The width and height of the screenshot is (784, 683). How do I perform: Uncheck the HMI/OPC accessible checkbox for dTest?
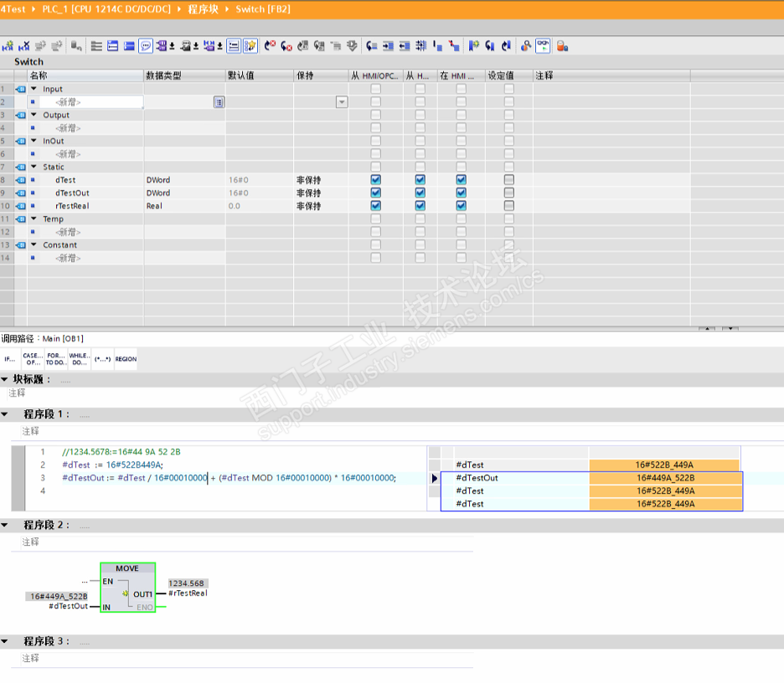coord(375,180)
